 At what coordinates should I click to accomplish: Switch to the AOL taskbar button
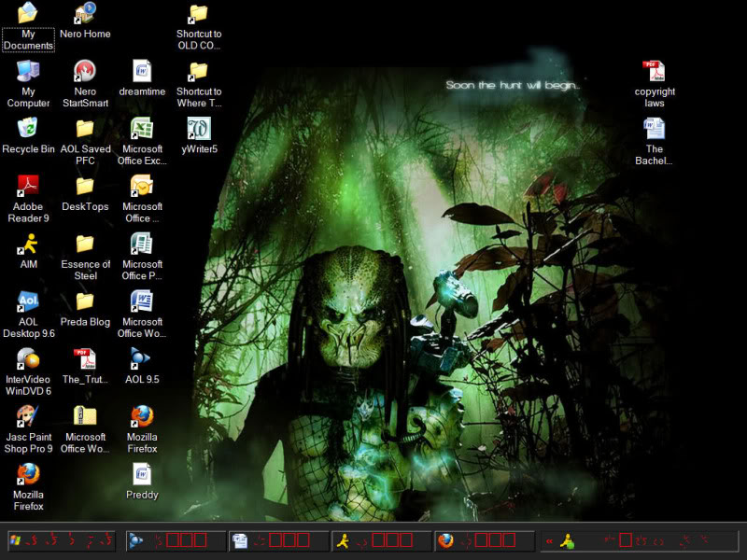(176, 541)
